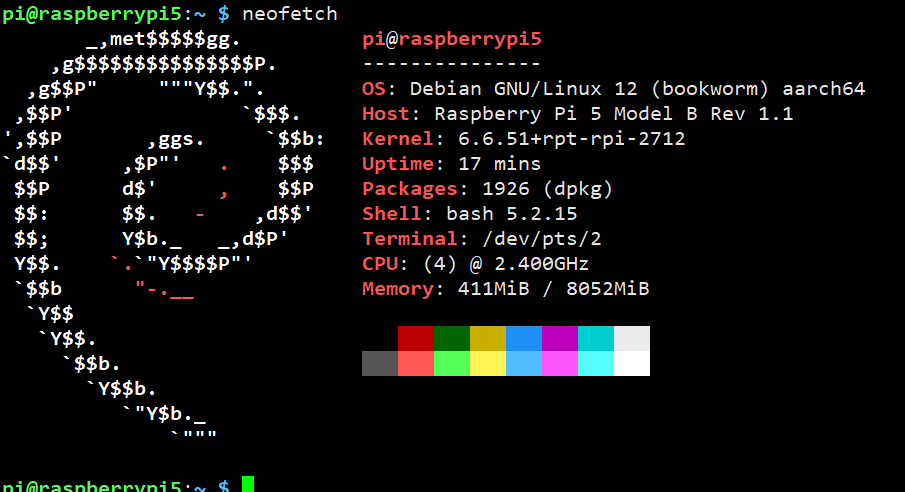Click the bright magenta color block
The height and width of the screenshot is (492, 905).
coord(560,363)
